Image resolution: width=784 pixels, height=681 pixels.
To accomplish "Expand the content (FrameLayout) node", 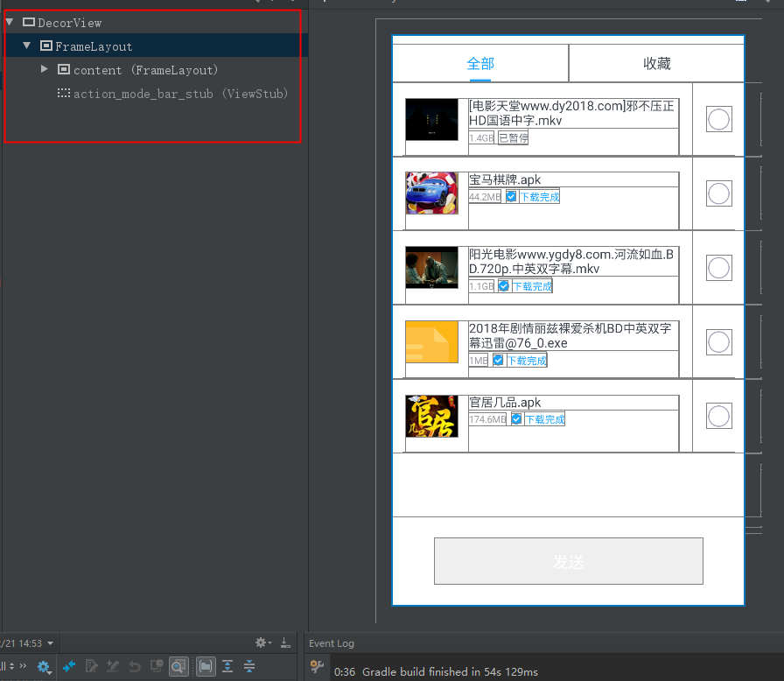I will coord(44,70).
